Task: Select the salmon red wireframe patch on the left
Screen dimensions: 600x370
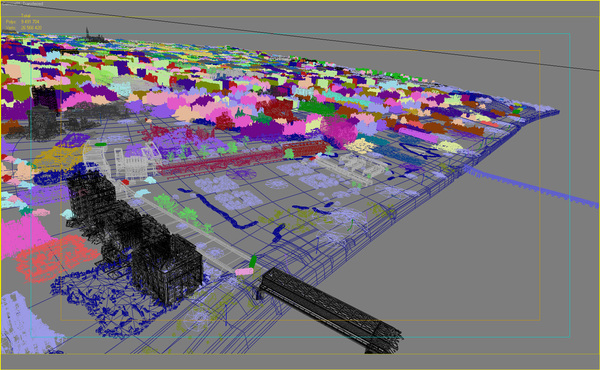Action: [57, 257]
